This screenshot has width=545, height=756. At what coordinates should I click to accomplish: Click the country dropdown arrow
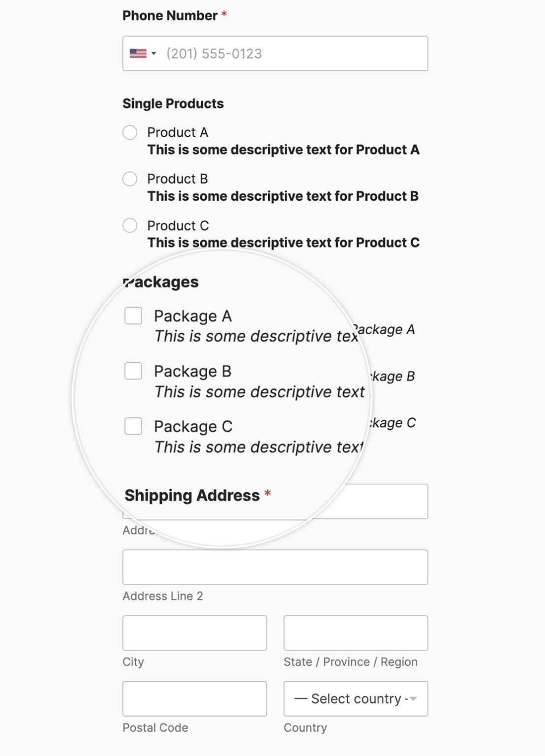pos(412,698)
